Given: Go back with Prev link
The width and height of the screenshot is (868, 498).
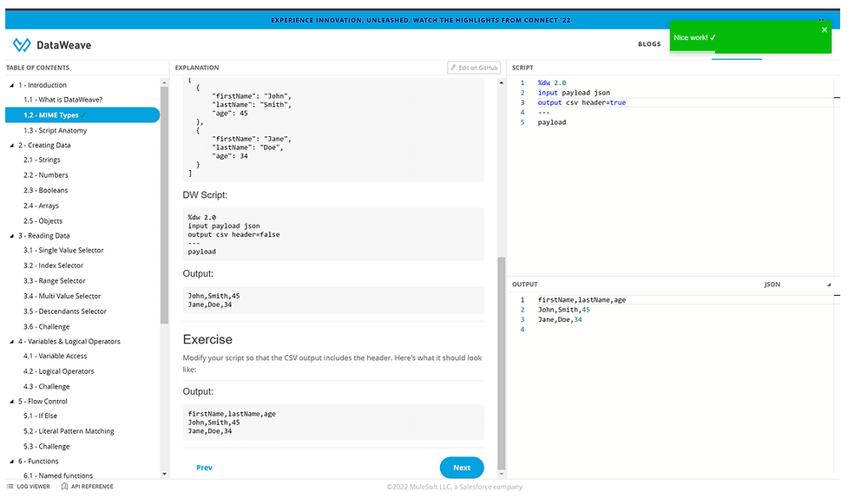Looking at the screenshot, I should coord(204,468).
